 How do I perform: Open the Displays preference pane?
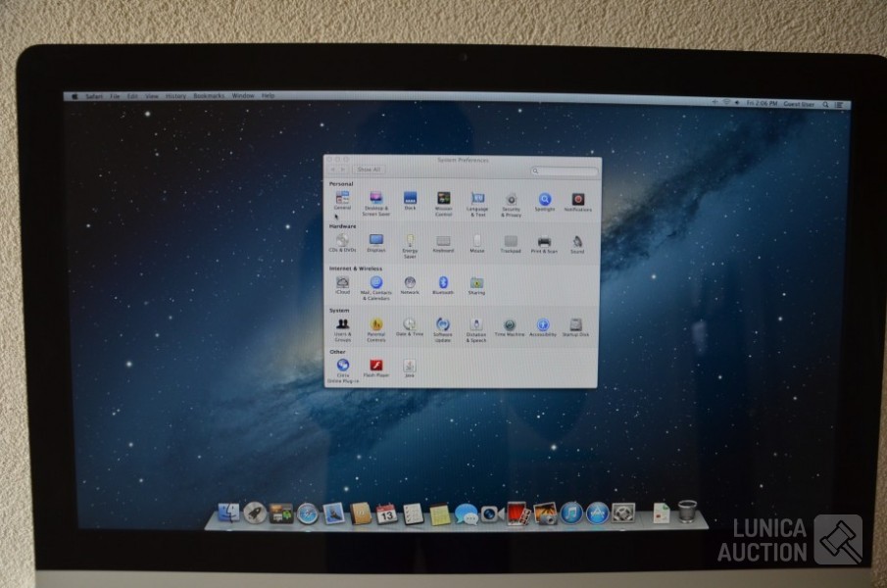pos(376,243)
